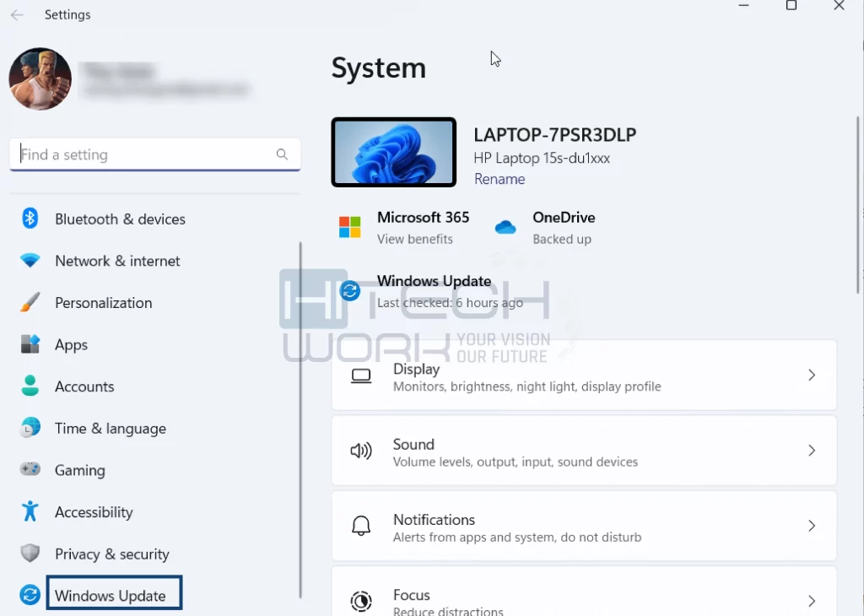Click the Notifications bell icon
The width and height of the screenshot is (864, 616).
pyautogui.click(x=361, y=526)
